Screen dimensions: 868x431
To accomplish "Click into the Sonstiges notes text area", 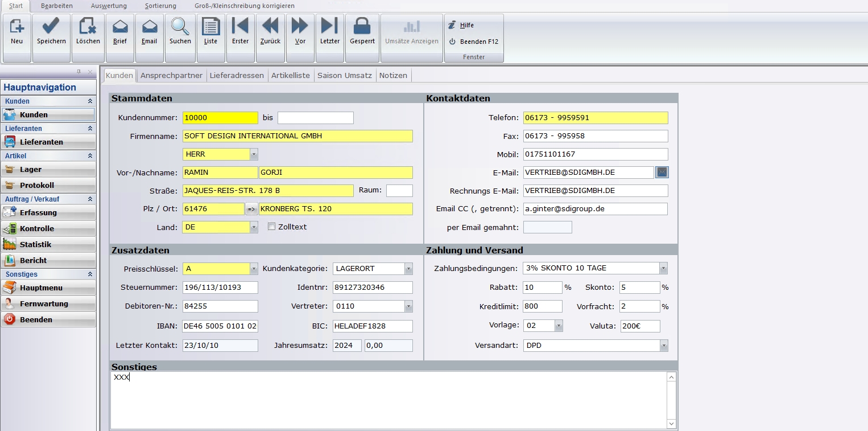I will pyautogui.click(x=387, y=400).
